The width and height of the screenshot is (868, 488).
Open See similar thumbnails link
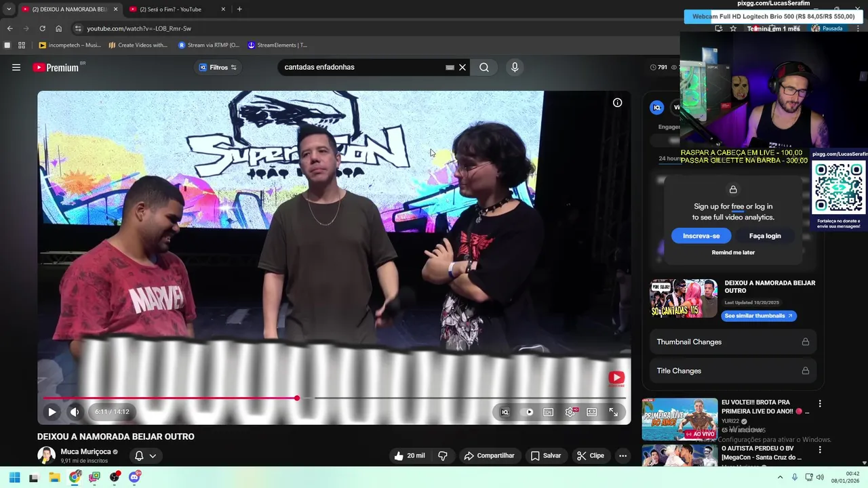click(x=758, y=316)
